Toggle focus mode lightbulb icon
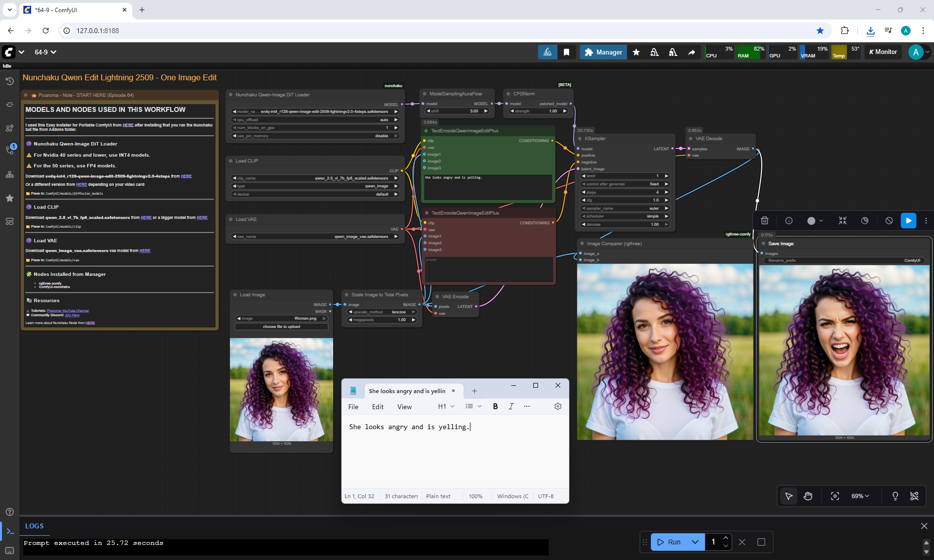 (x=895, y=496)
